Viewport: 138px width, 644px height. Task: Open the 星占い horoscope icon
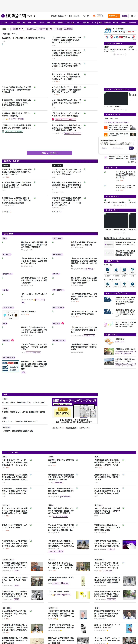pyautogui.click(x=108, y=284)
